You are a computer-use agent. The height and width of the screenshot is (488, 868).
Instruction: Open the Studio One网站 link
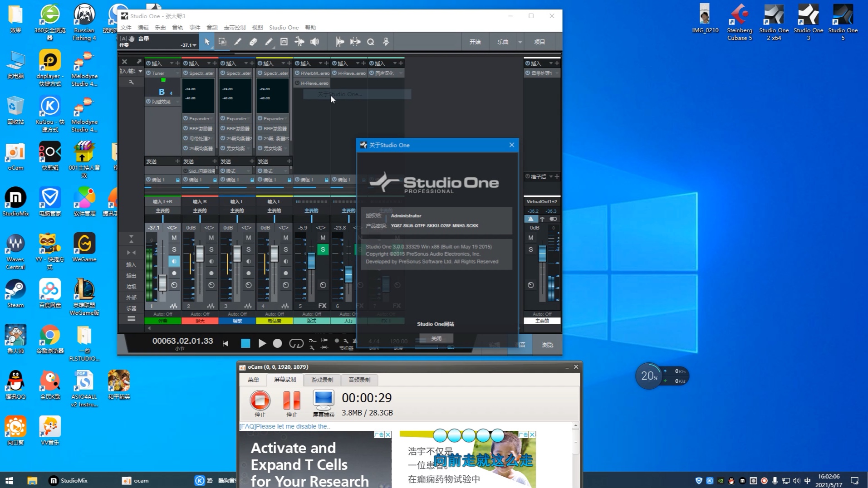[x=436, y=324]
